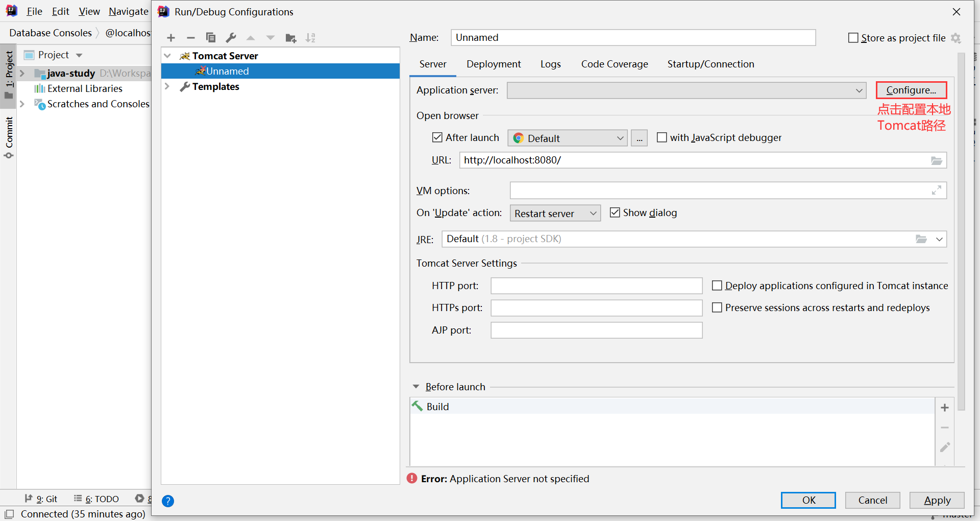Viewport: 980px width, 521px height.
Task: Select Build task in Before launch list
Action: (672, 407)
